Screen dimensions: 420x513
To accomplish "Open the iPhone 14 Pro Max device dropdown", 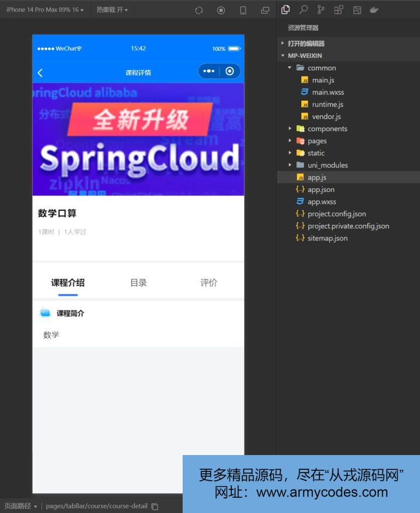I will pos(45,10).
